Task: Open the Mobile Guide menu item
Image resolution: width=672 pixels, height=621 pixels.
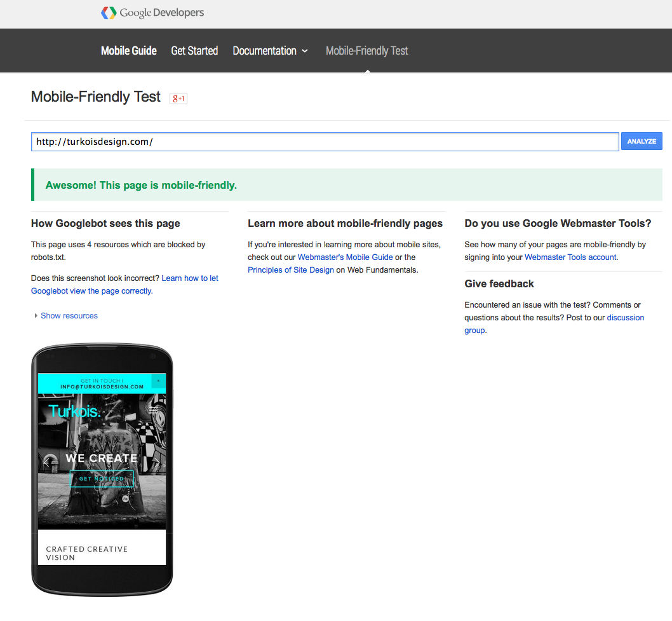Action: click(x=128, y=51)
